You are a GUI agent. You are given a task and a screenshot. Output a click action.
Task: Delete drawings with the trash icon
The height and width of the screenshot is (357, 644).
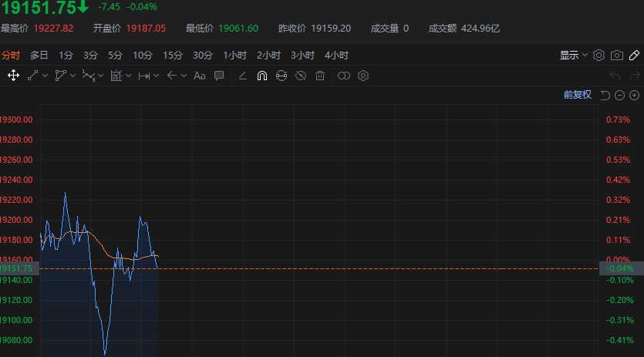pyautogui.click(x=320, y=76)
